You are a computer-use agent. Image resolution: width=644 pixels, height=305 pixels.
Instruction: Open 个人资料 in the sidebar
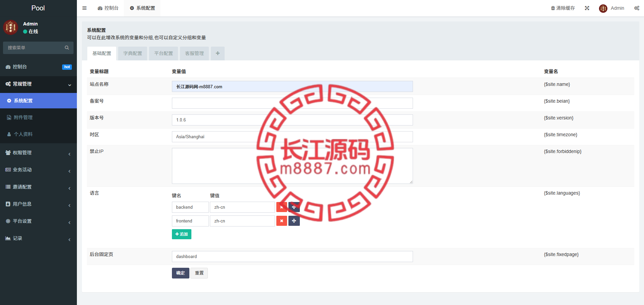pos(38,134)
